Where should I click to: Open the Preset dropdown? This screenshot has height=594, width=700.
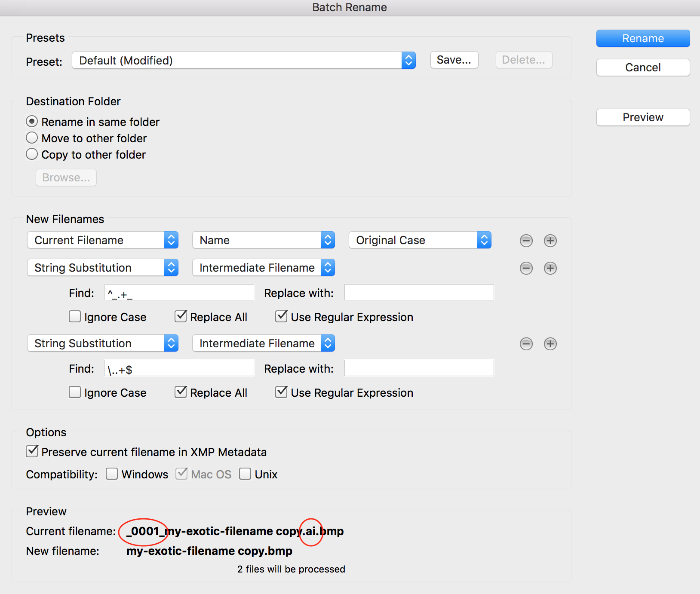tap(243, 61)
